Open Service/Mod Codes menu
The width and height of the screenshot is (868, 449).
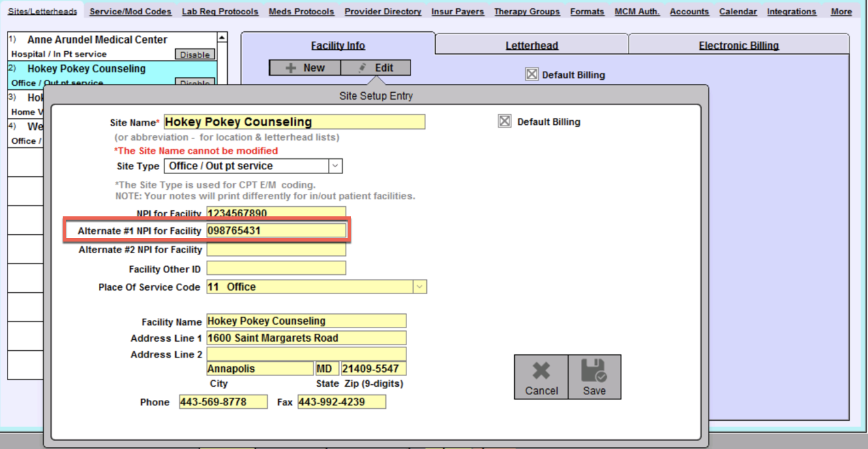pos(130,12)
